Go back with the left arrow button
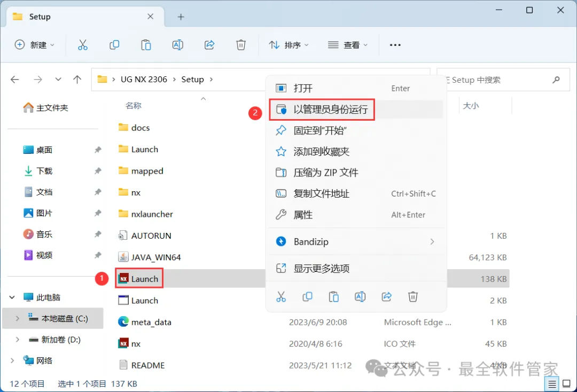Viewport: 577px width, 392px height. click(15, 80)
